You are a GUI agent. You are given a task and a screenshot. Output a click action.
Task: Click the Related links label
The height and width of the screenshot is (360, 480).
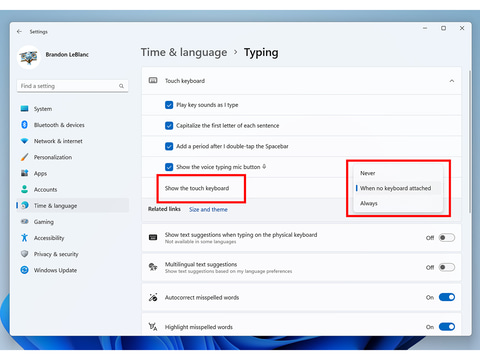coord(164,209)
